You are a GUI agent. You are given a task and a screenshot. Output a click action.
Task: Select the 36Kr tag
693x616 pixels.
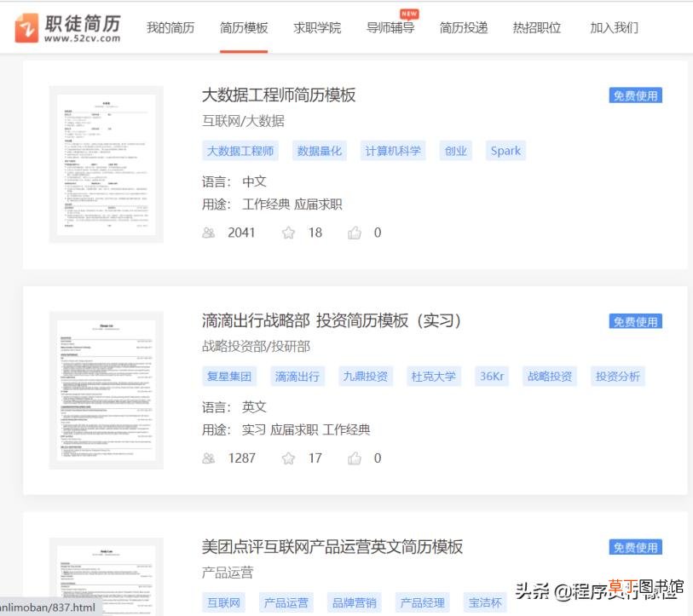(x=492, y=377)
